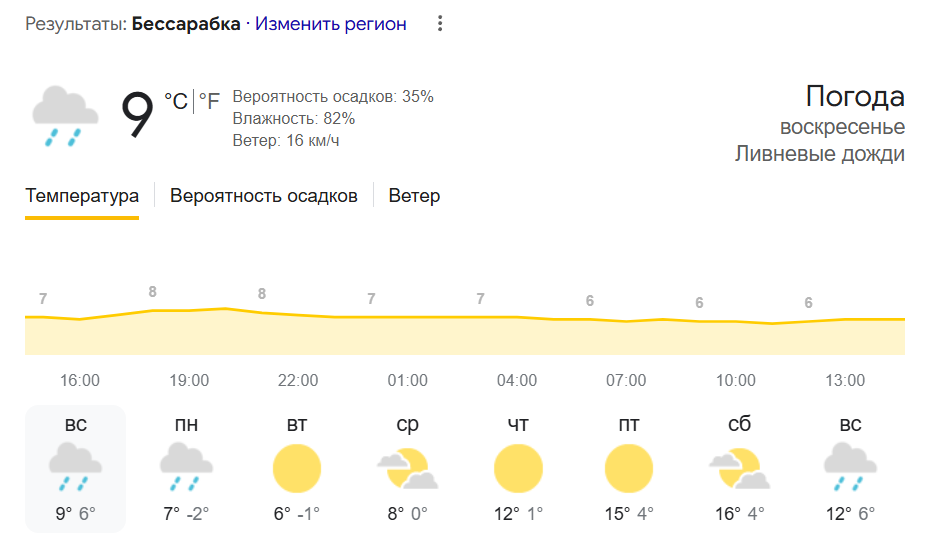The image size is (938, 549).
Task: Open the Ветер tab
Action: 414,196
